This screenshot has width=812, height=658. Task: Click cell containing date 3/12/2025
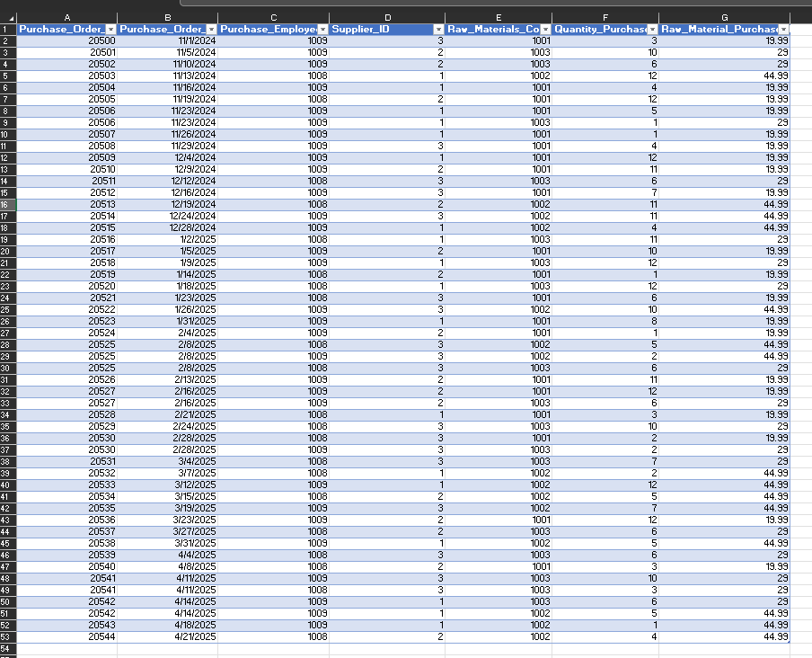coord(168,485)
